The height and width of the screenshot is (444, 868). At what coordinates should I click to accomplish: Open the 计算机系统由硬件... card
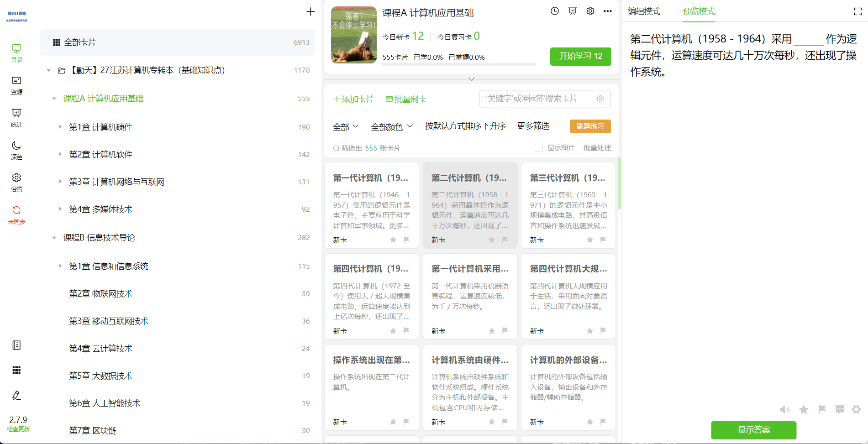[470, 387]
